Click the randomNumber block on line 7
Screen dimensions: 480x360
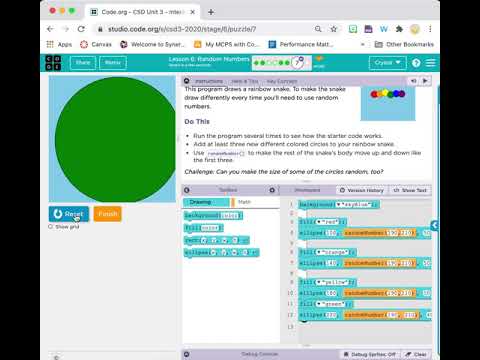[379, 263]
